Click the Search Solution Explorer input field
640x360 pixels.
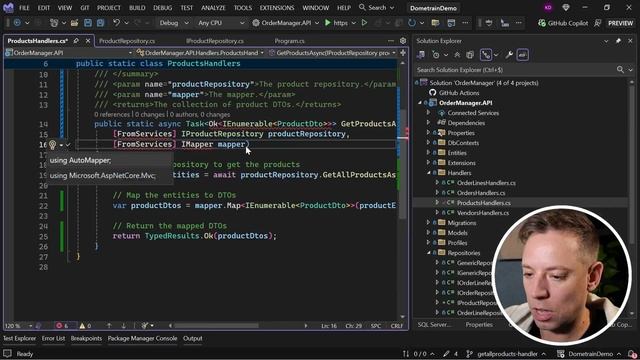coord(515,70)
